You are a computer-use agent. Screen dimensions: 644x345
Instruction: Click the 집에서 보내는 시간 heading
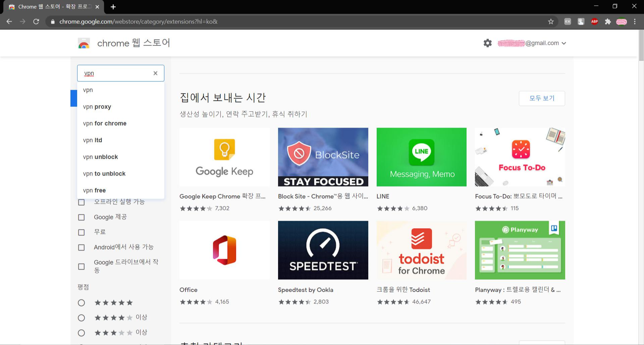pyautogui.click(x=223, y=97)
